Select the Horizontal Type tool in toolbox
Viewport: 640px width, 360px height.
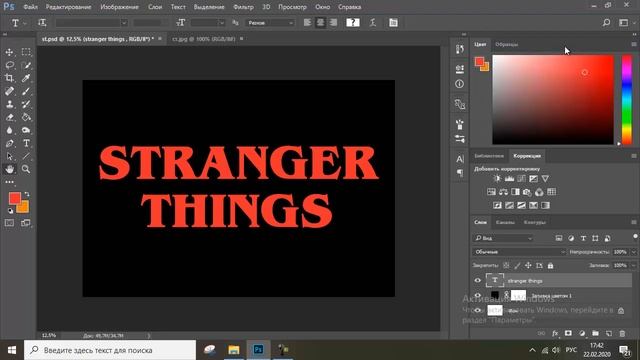pos(26,143)
